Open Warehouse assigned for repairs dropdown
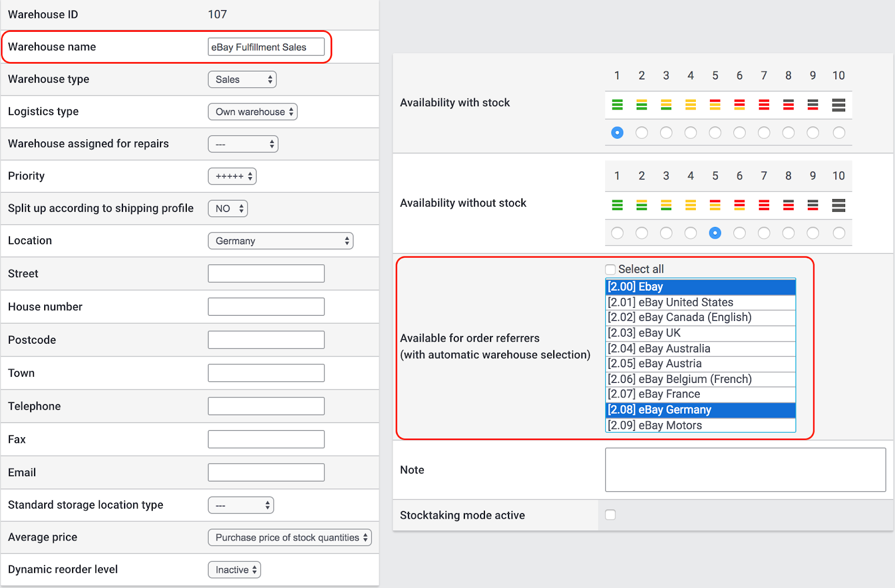Image resolution: width=895 pixels, height=588 pixels. coord(243,144)
